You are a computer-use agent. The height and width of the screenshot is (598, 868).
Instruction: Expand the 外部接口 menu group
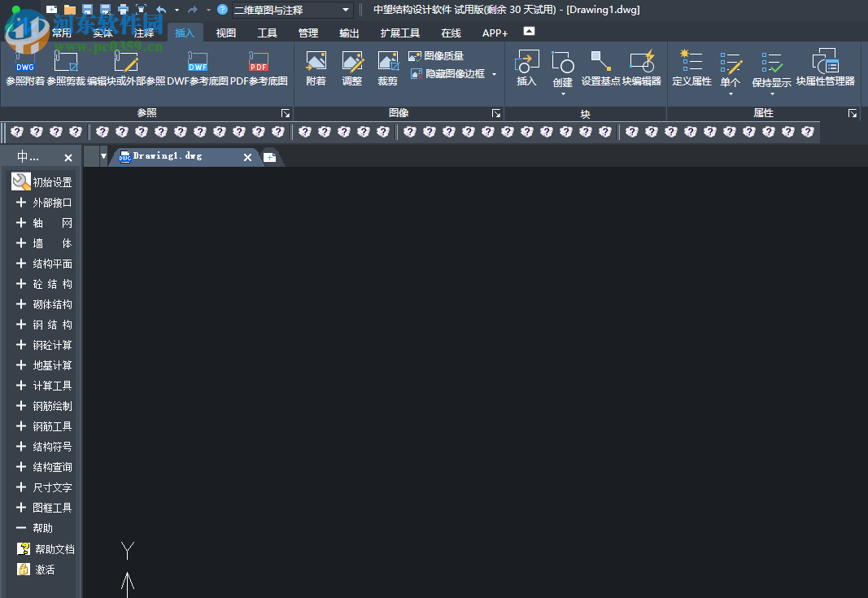click(42, 203)
